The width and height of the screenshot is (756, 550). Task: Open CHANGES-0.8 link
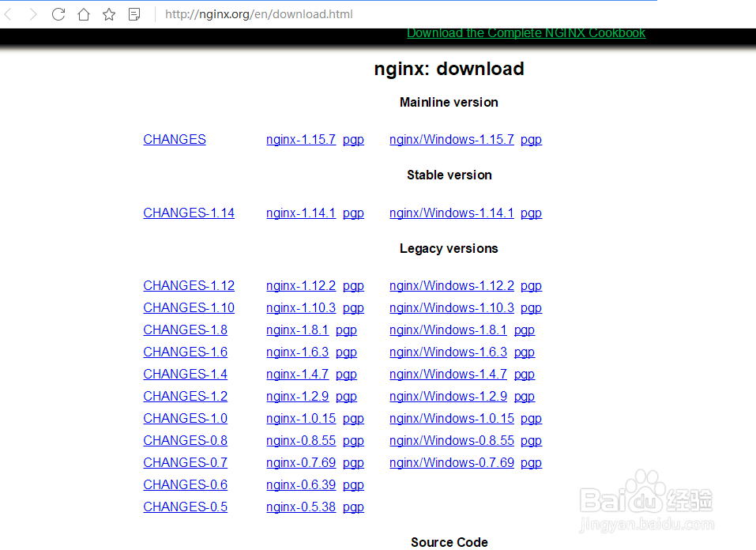[185, 441]
